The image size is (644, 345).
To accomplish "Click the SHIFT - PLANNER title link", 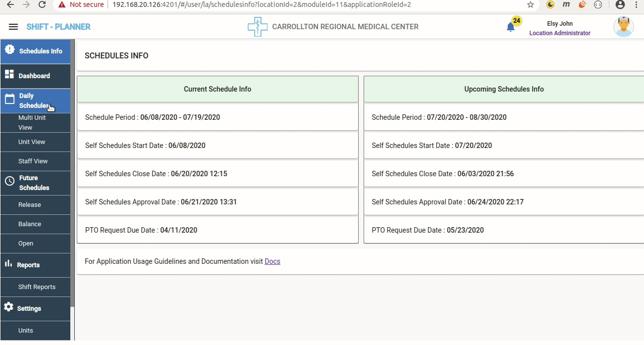I will click(x=58, y=27).
